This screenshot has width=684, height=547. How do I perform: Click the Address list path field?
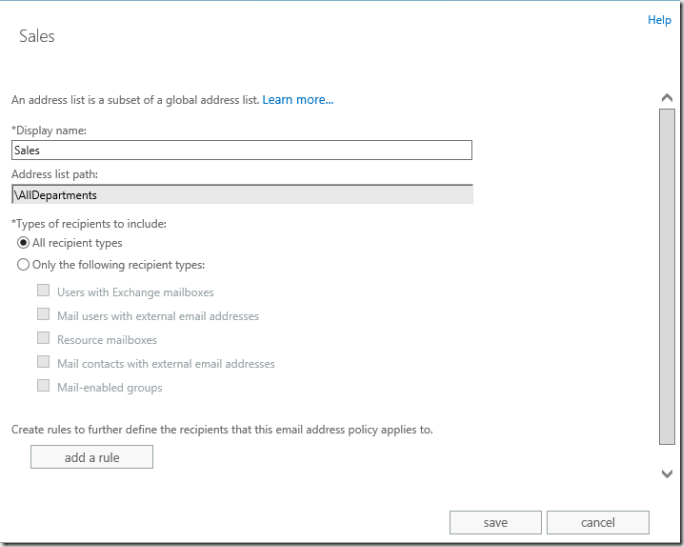241,195
